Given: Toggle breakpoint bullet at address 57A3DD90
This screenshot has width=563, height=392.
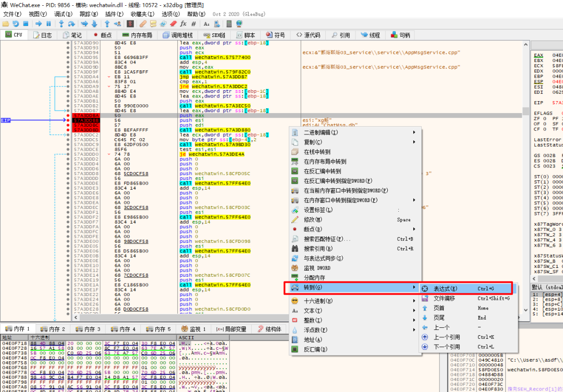Looking at the screenshot, I should pyautogui.click(x=68, y=43).
